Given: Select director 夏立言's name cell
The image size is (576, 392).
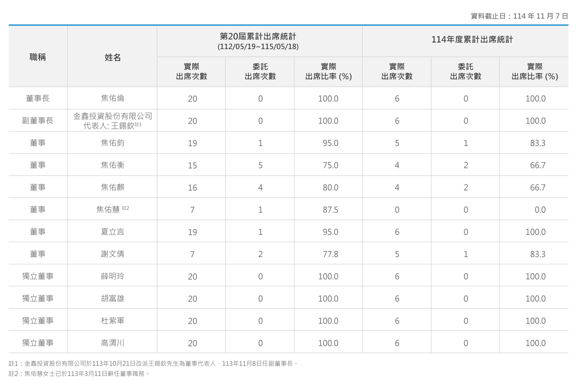Looking at the screenshot, I should (x=112, y=232).
